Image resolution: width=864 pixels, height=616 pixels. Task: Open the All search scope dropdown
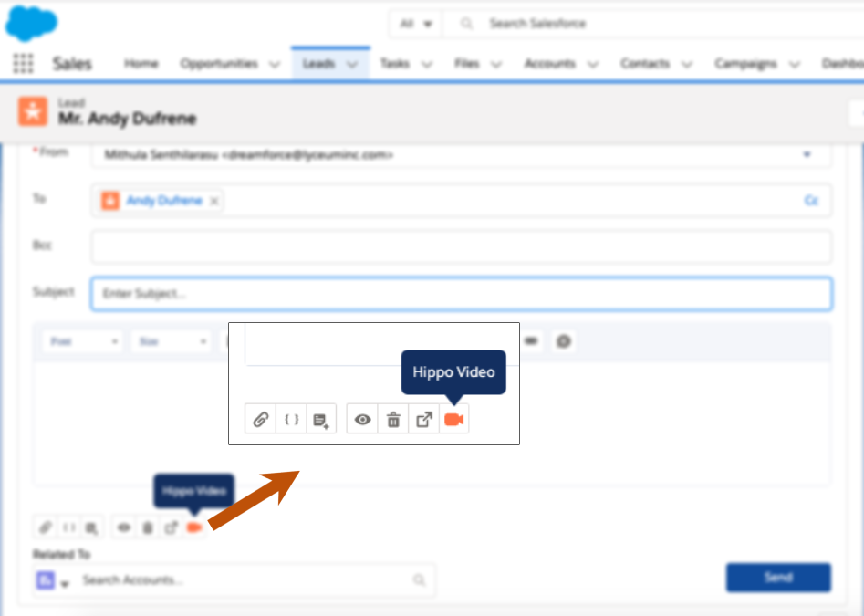coord(415,24)
